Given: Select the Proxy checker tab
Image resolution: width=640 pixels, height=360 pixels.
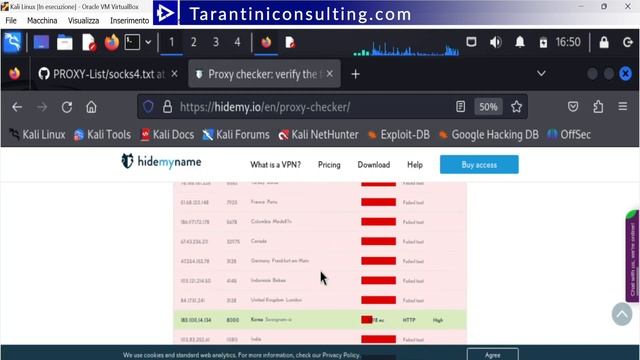Looking at the screenshot, I should click(x=264, y=74).
